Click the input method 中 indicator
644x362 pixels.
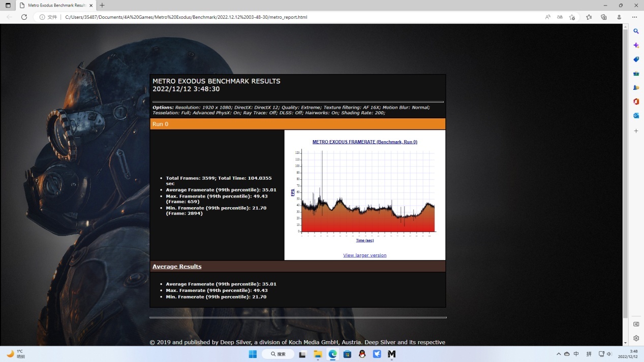coord(576,354)
